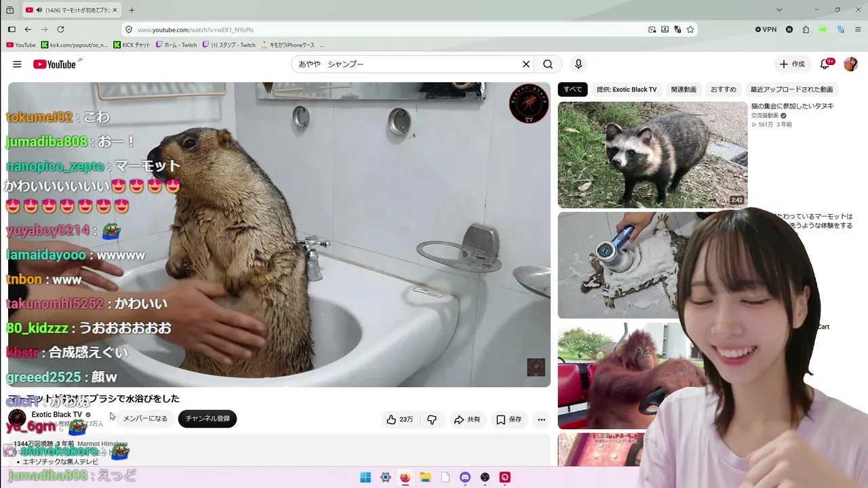Go back in the browser
Screen dimensions: 868x488
point(28,30)
